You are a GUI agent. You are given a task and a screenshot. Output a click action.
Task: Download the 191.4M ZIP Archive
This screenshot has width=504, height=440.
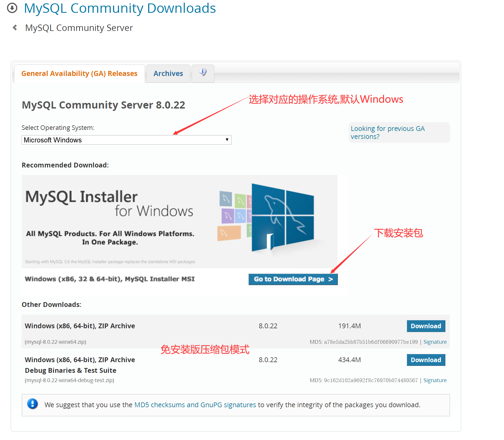point(426,326)
